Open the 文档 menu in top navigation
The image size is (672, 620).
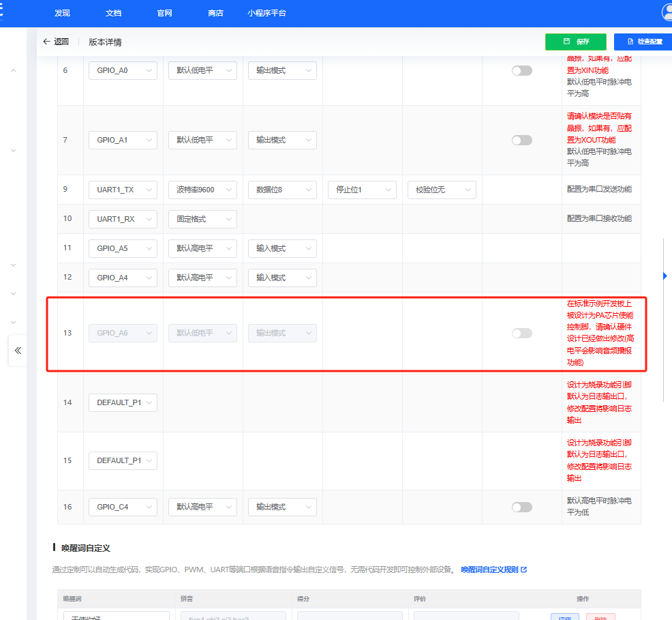(x=114, y=13)
